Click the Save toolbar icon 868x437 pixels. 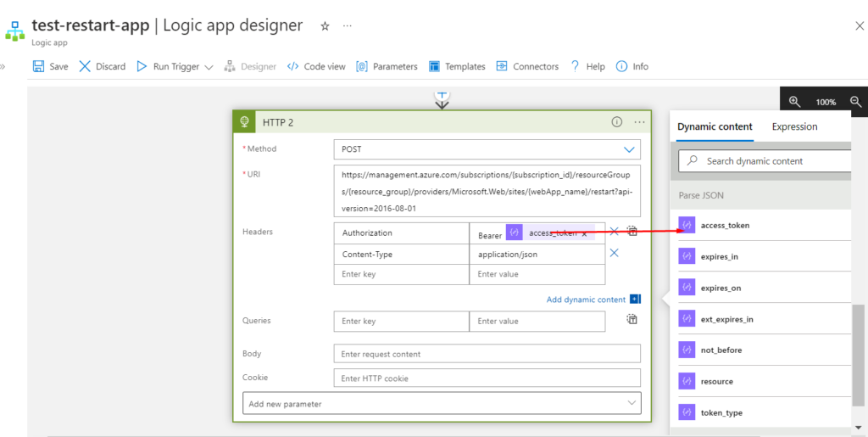pos(38,66)
